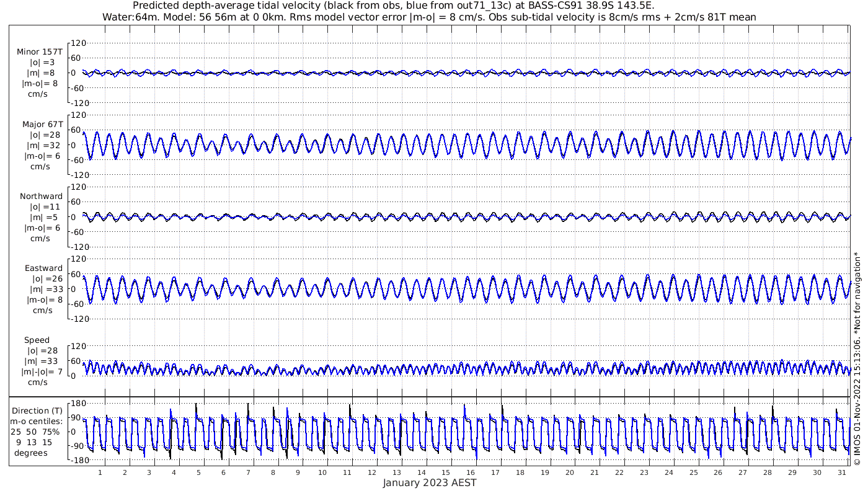
Task: Click the 'Minor 157T' panel label
Action: point(40,52)
